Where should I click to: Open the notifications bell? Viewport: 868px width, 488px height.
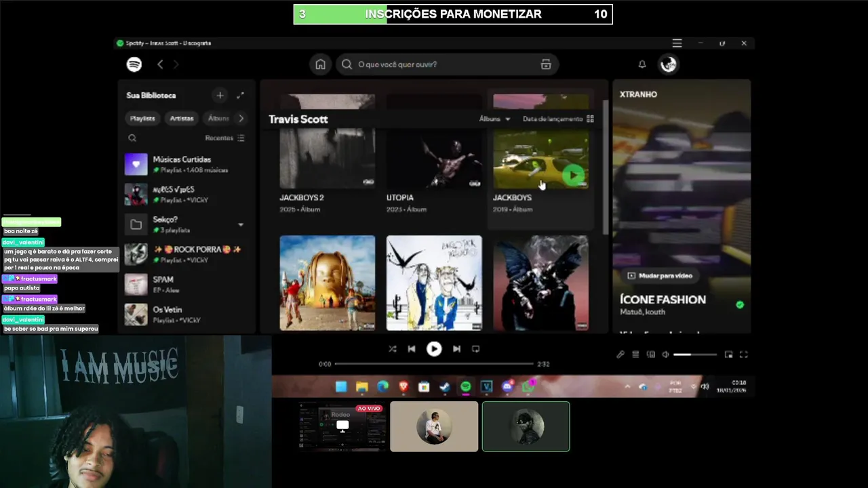[642, 64]
